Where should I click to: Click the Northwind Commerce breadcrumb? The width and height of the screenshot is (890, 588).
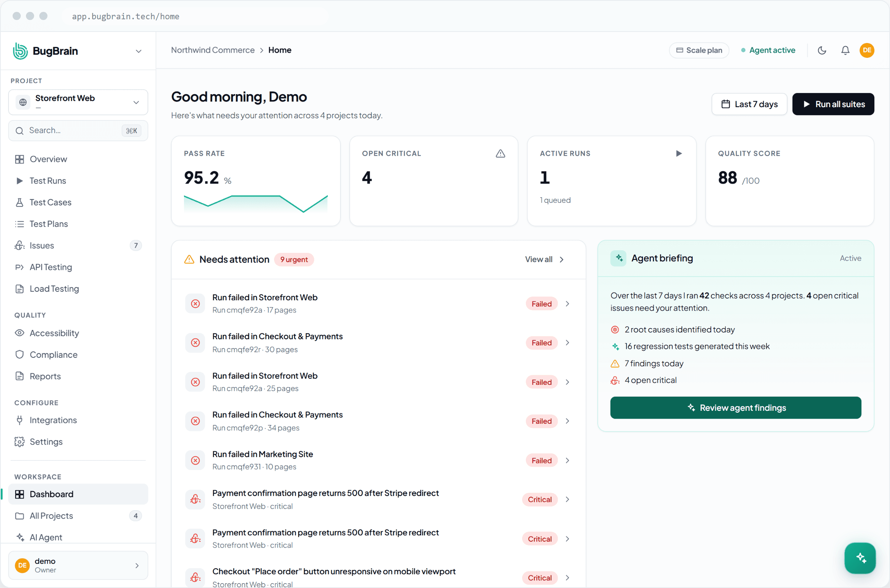pos(212,50)
